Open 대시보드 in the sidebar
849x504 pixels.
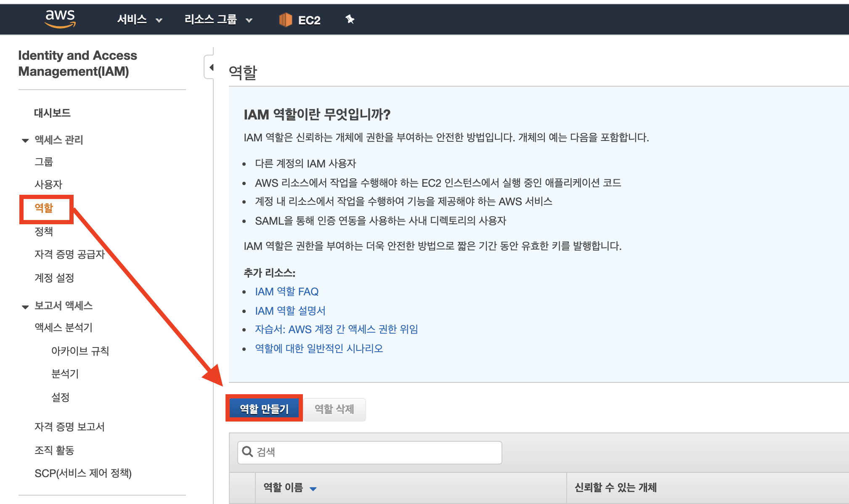[x=52, y=113]
